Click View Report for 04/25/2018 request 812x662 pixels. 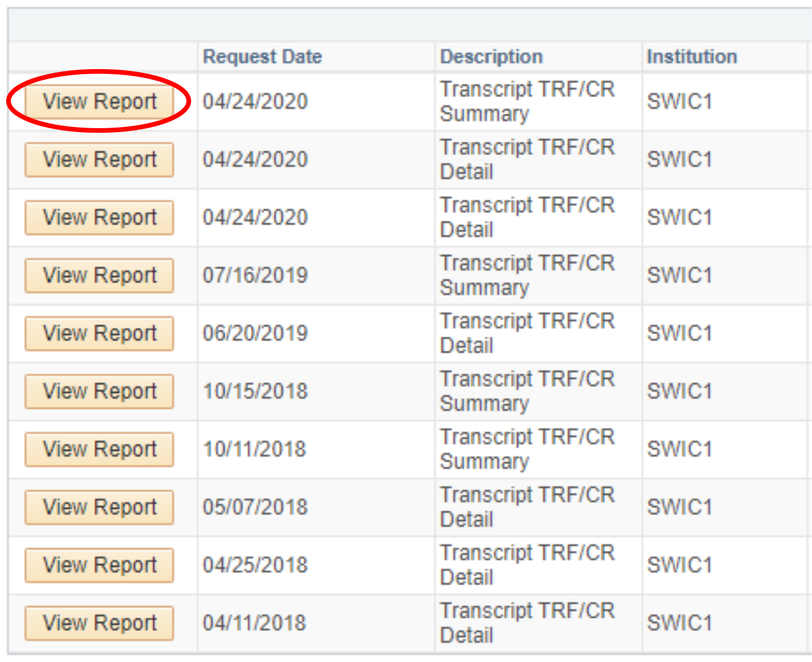tap(100, 565)
